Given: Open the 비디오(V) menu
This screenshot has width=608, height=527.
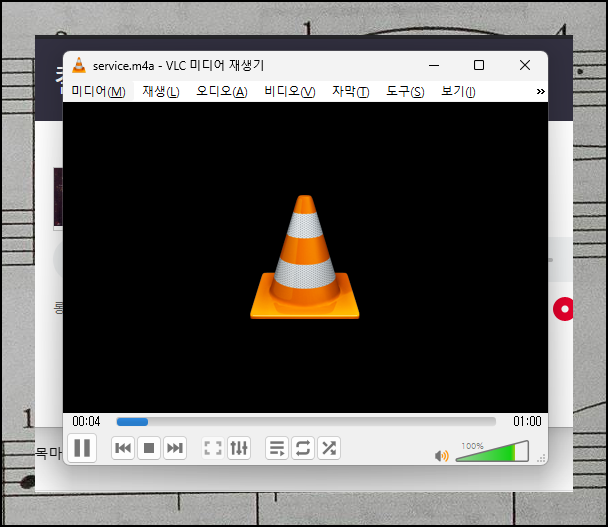Looking at the screenshot, I should coord(290,92).
